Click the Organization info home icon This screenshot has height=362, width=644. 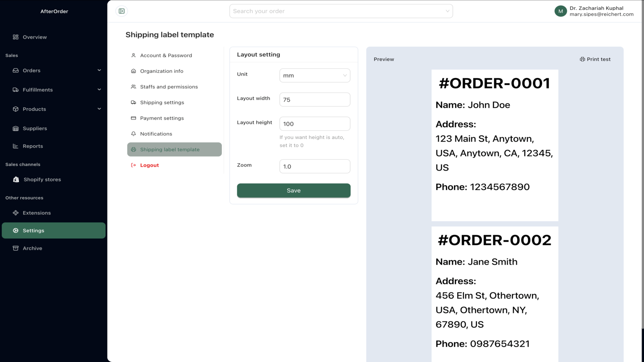[134, 71]
